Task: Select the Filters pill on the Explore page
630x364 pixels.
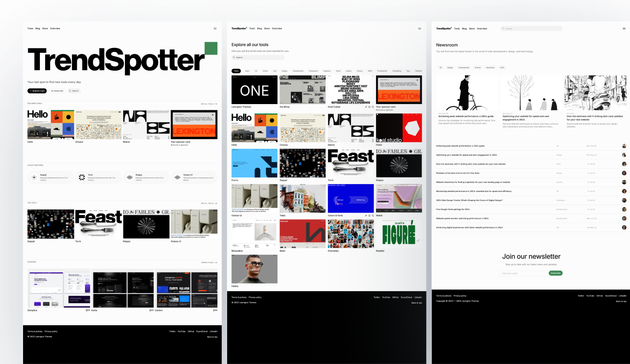Action: pos(236,71)
